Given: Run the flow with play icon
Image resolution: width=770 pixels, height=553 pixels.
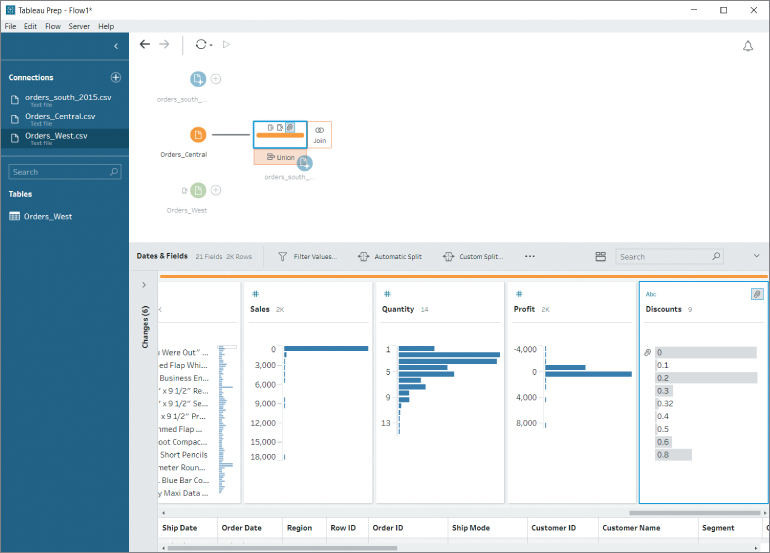Looking at the screenshot, I should [226, 44].
